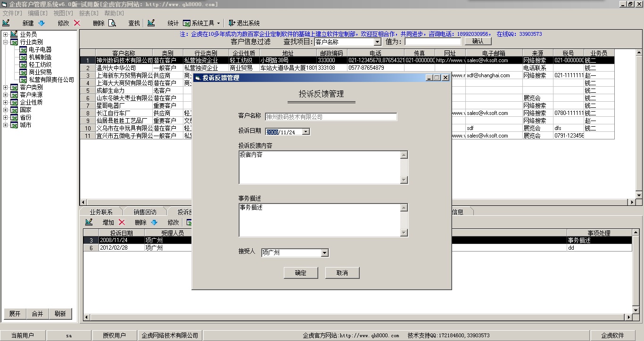Click the 新建 (New) pencil icon in main toolbar
644x341 pixels.
[6, 23]
